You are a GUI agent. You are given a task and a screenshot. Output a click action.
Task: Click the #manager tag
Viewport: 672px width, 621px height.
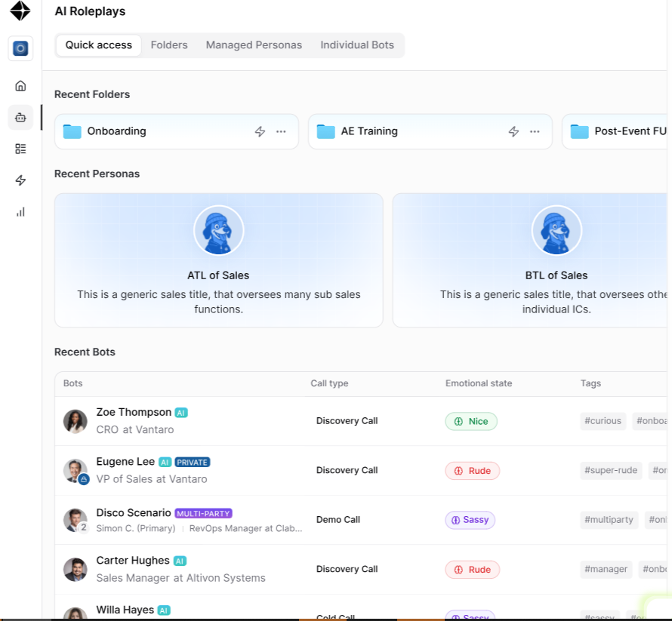tap(606, 569)
